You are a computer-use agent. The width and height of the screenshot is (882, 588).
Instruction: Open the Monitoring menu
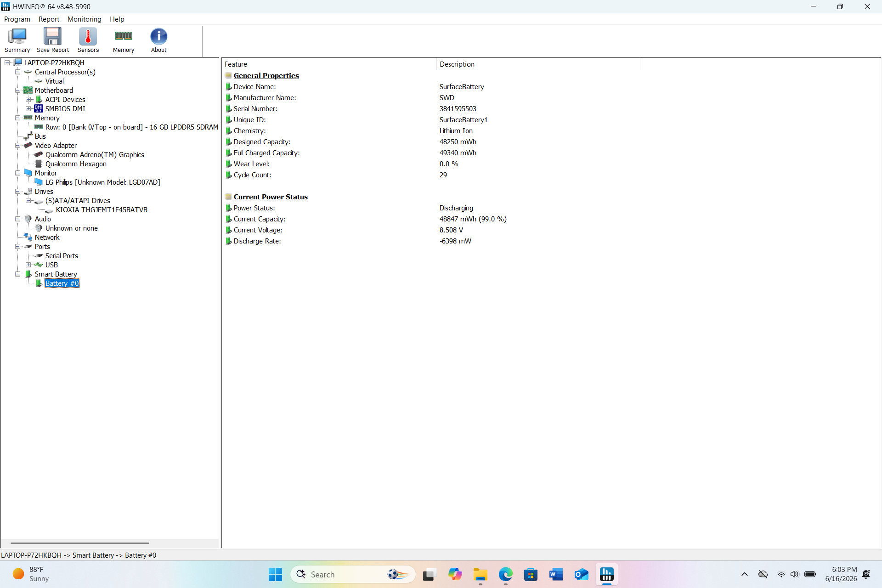point(84,19)
